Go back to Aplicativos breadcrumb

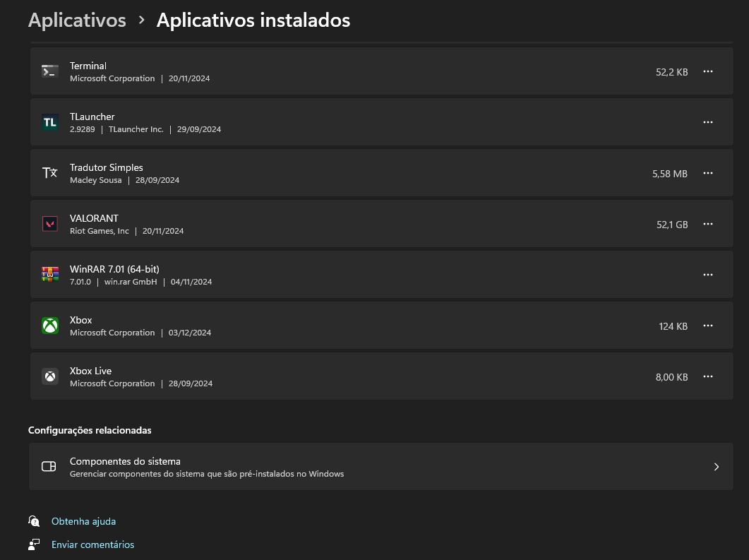point(77,20)
